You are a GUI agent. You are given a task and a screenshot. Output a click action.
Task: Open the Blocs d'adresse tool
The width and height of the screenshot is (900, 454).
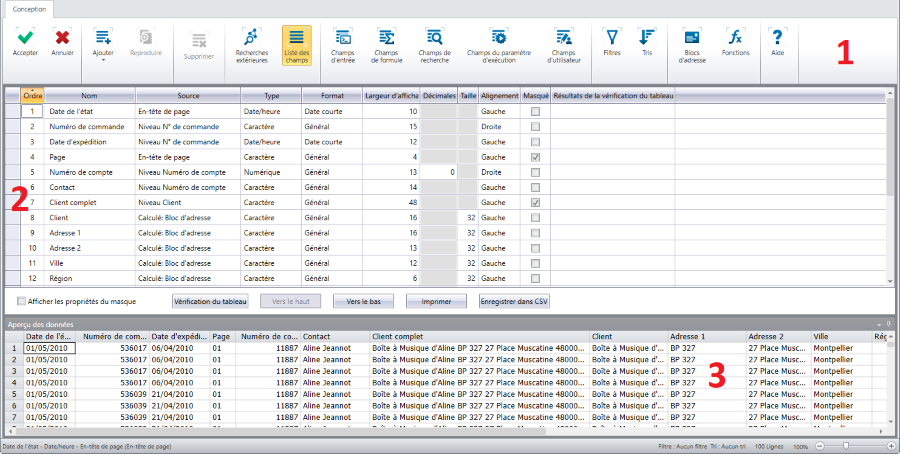pos(692,38)
